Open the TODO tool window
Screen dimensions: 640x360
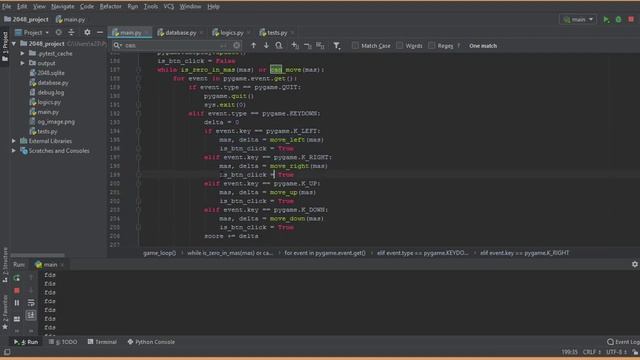[x=63, y=342]
